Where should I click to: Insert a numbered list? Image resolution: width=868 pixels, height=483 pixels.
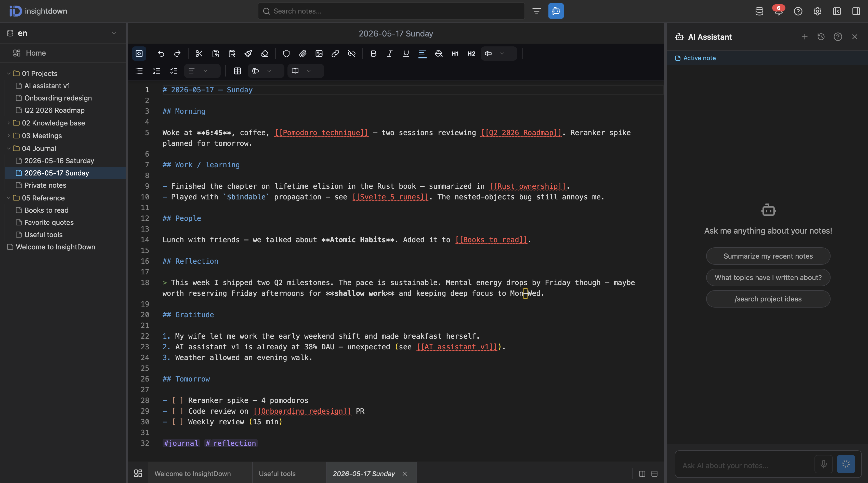click(x=156, y=71)
